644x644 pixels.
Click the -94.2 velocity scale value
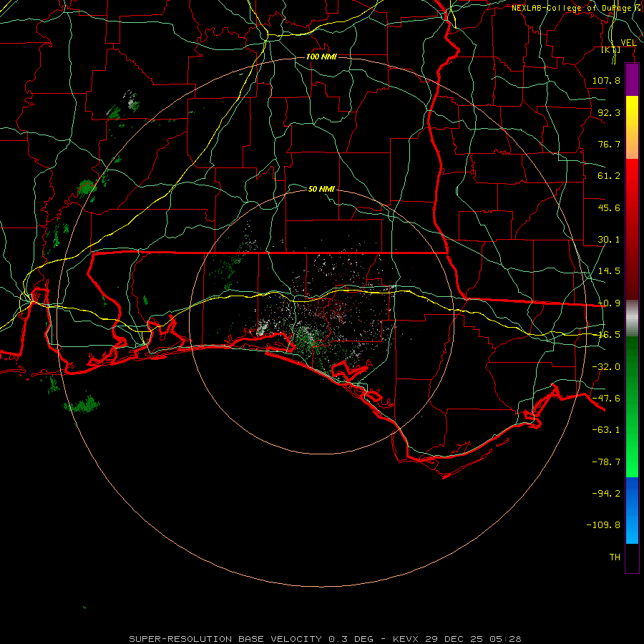tap(606, 494)
